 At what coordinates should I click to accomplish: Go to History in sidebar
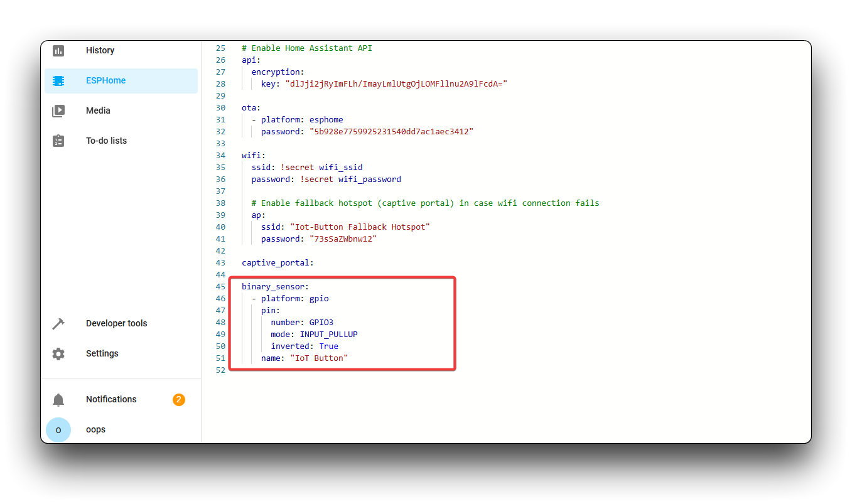point(100,50)
